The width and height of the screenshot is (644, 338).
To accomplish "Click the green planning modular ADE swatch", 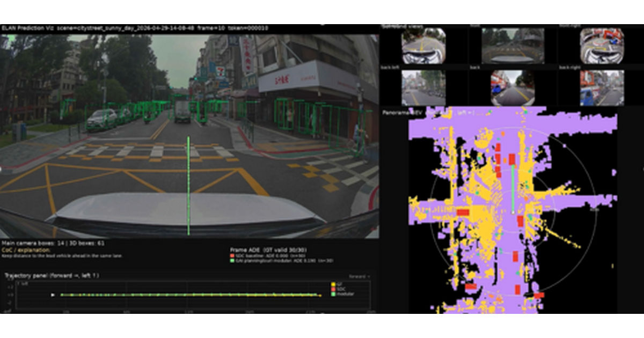I will click(231, 260).
